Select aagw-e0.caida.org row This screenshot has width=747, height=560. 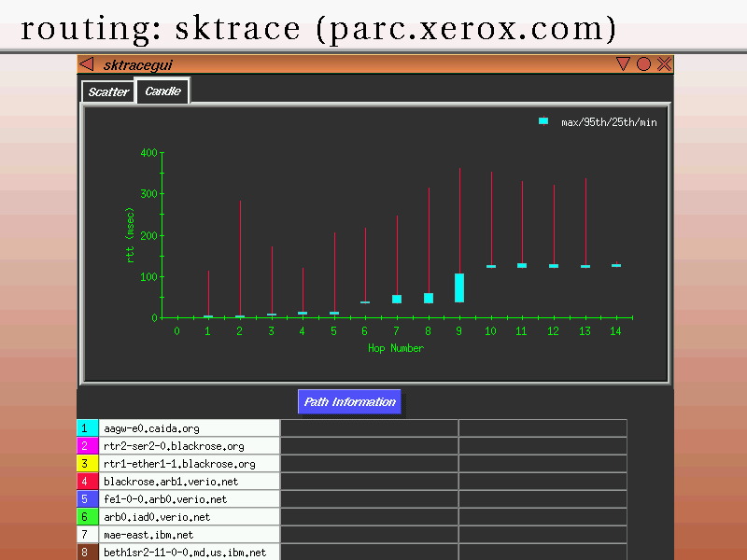coord(190,428)
